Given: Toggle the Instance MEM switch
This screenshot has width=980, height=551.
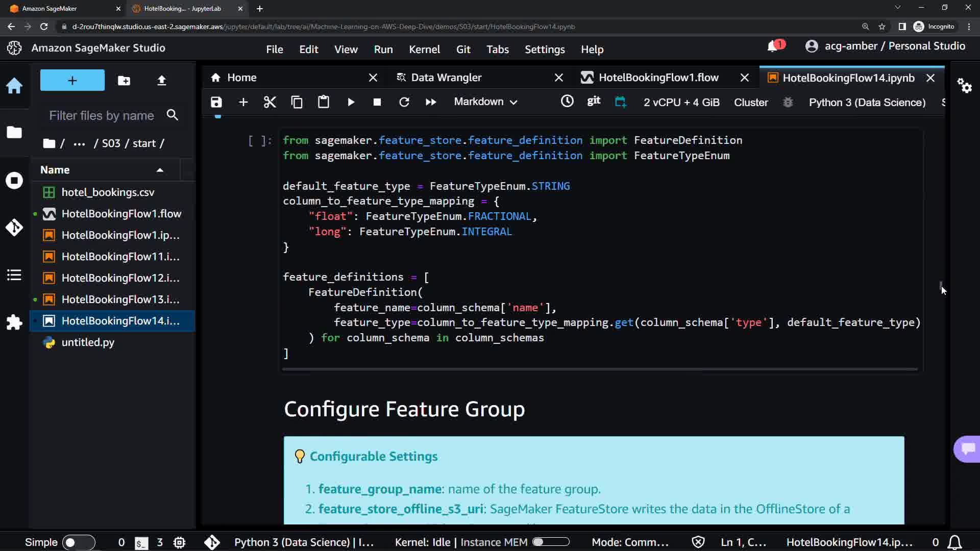Looking at the screenshot, I should [550, 542].
